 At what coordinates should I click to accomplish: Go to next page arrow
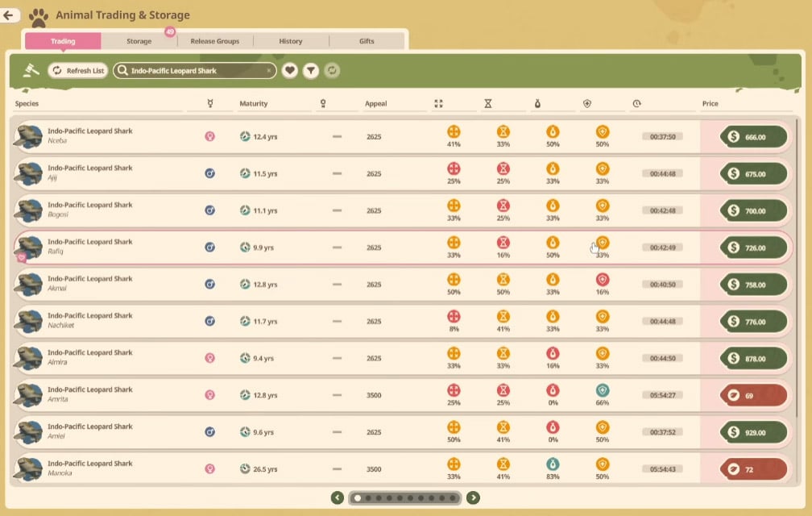[473, 498]
